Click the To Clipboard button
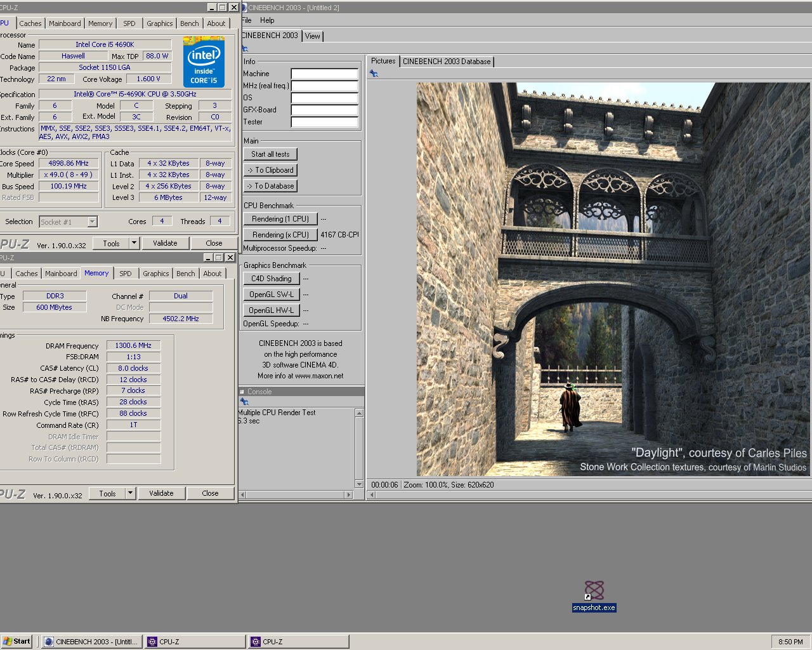 tap(270, 170)
